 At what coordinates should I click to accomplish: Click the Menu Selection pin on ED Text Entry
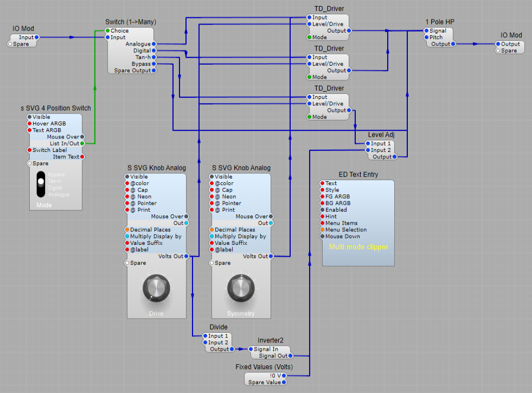(x=322, y=230)
